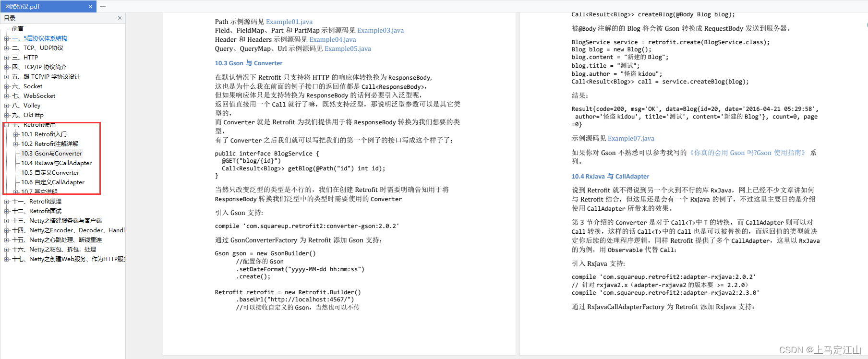This screenshot has height=359, width=868.
Task: Close the 网络协议.pdf tab
Action: pos(90,7)
